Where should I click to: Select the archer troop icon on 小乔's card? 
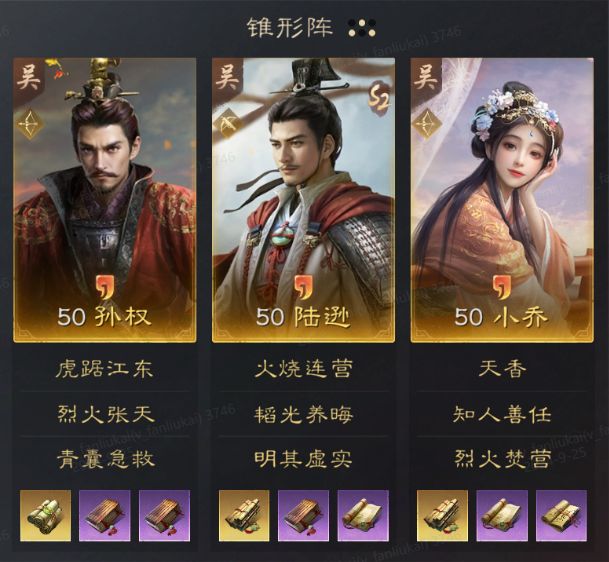tap(428, 125)
